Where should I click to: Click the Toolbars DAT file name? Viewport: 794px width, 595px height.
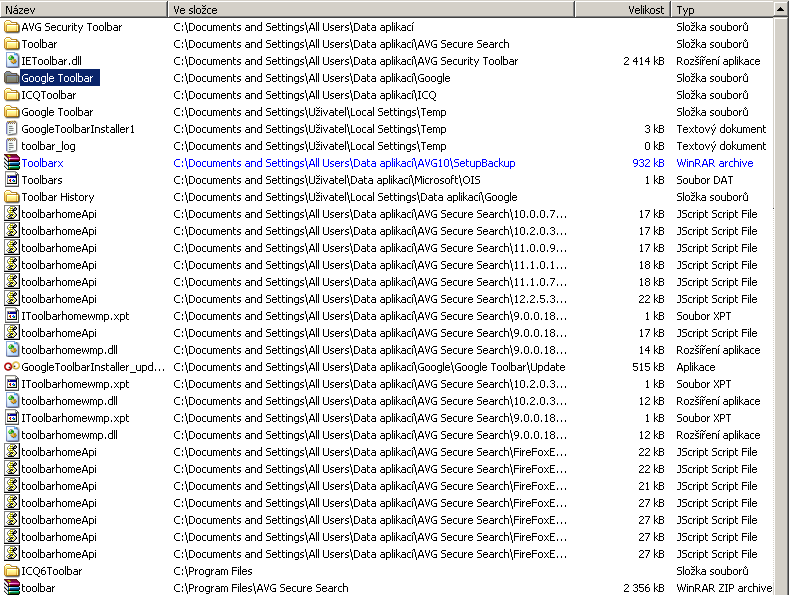[x=42, y=180]
